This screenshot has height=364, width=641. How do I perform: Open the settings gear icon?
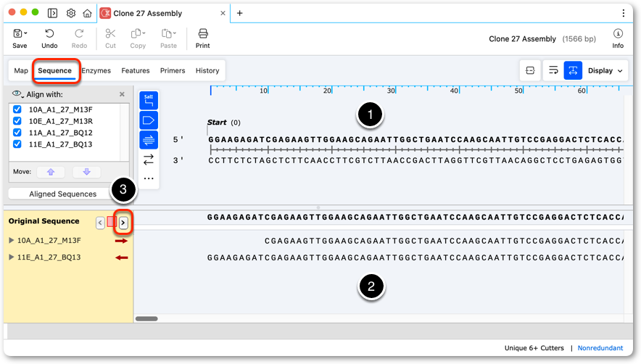pos(71,13)
